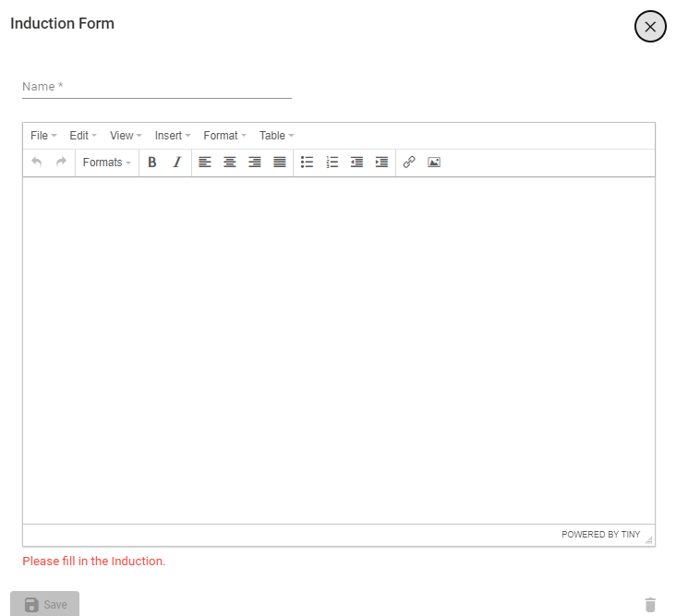Click inside the editor text area
Viewport: 676px width, 616px height.
pyautogui.click(x=339, y=350)
